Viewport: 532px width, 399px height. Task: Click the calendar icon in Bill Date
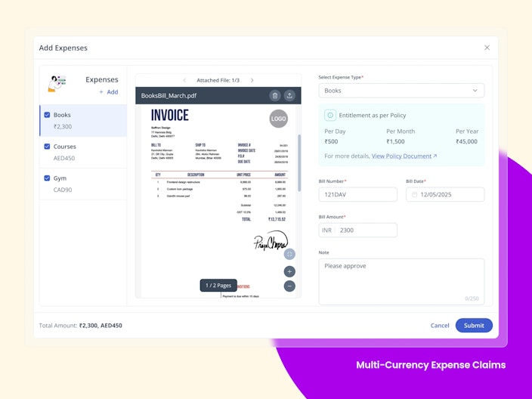tap(414, 194)
